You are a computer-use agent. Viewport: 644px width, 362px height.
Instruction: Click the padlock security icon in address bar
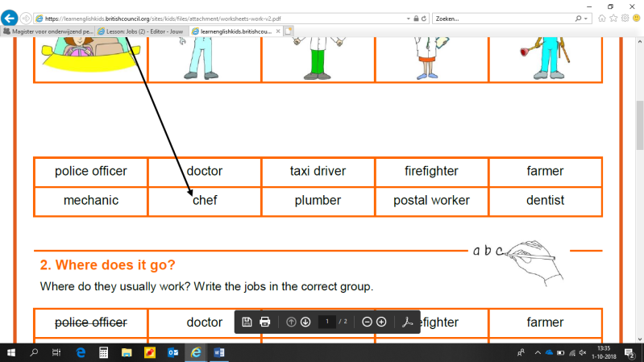[416, 19]
